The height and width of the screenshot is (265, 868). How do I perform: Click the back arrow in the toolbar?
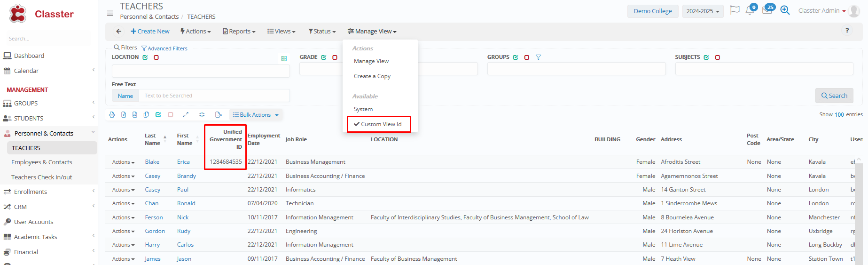[118, 32]
